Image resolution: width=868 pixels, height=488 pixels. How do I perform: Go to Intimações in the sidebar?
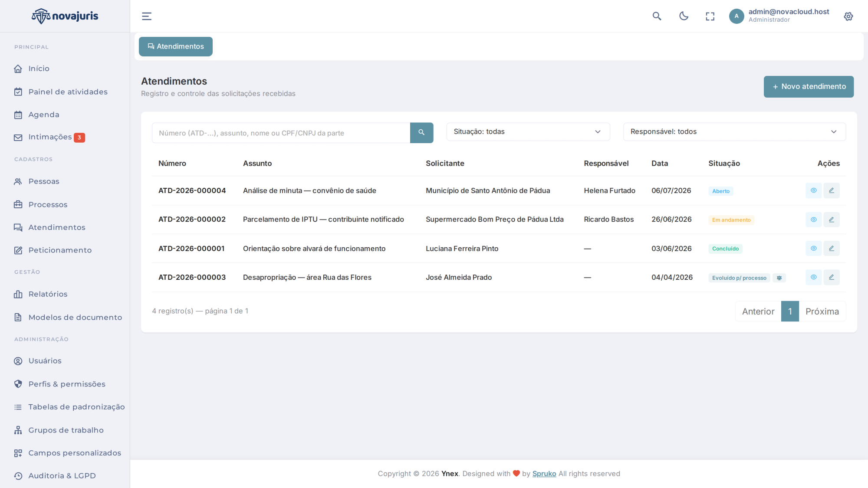[49, 137]
